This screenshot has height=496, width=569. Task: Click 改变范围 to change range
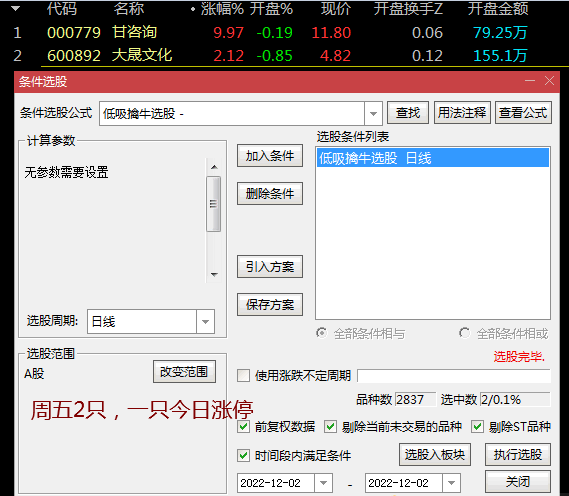[184, 372]
